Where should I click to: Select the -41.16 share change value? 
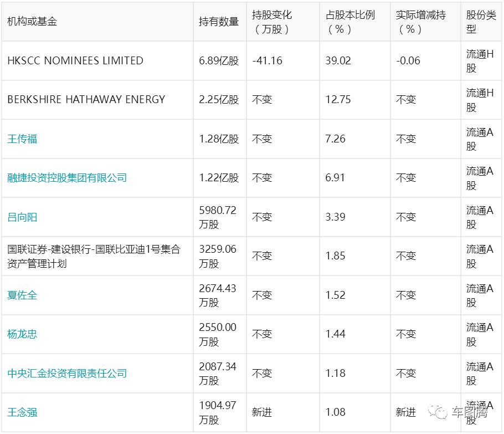tap(267, 60)
